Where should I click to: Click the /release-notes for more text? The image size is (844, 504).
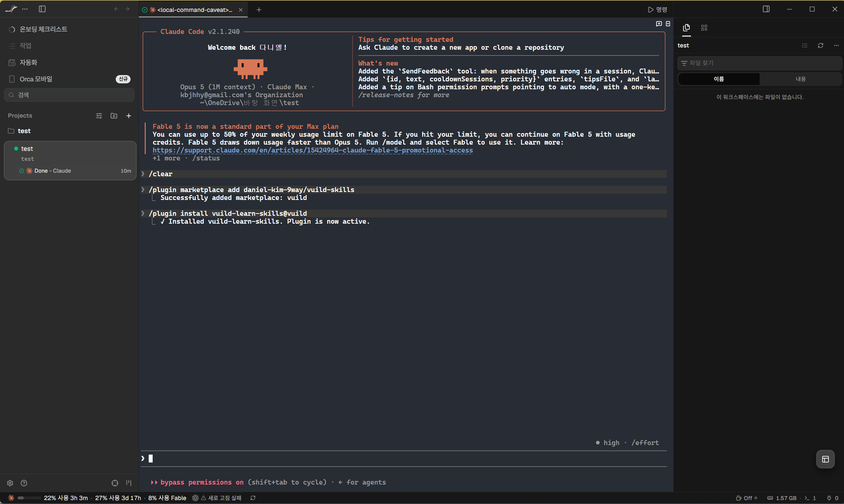(404, 95)
